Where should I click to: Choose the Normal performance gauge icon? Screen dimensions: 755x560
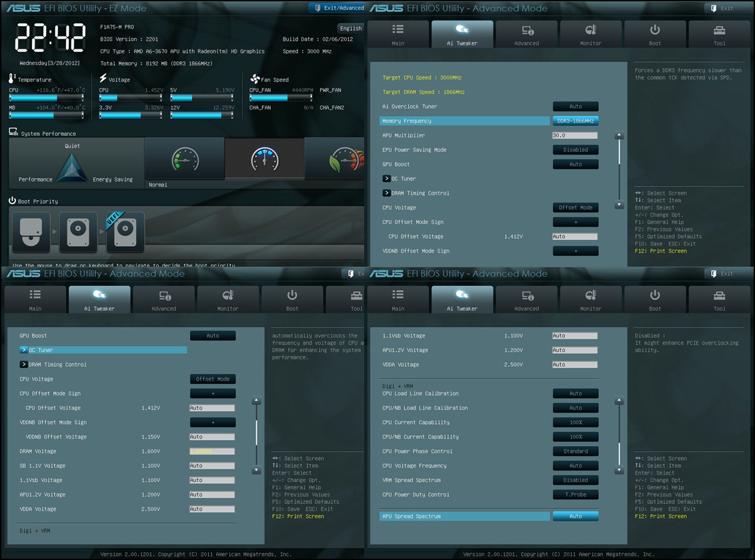pyautogui.click(x=185, y=160)
